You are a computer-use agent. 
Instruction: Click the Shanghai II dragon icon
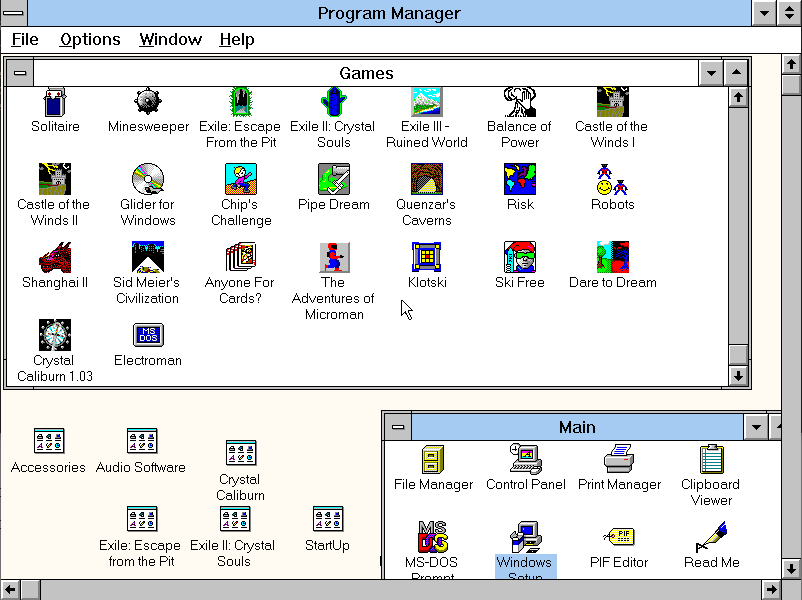[x=55, y=257]
